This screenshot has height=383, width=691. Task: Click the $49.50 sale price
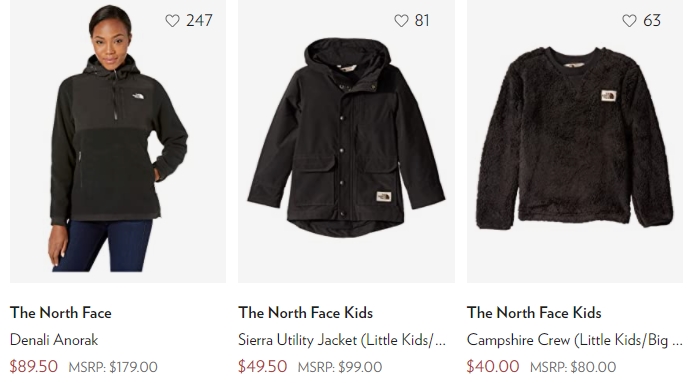click(x=263, y=367)
